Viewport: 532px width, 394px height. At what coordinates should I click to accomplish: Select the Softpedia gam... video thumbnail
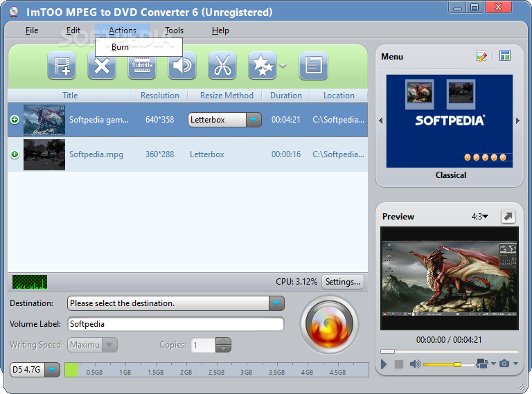tap(44, 120)
